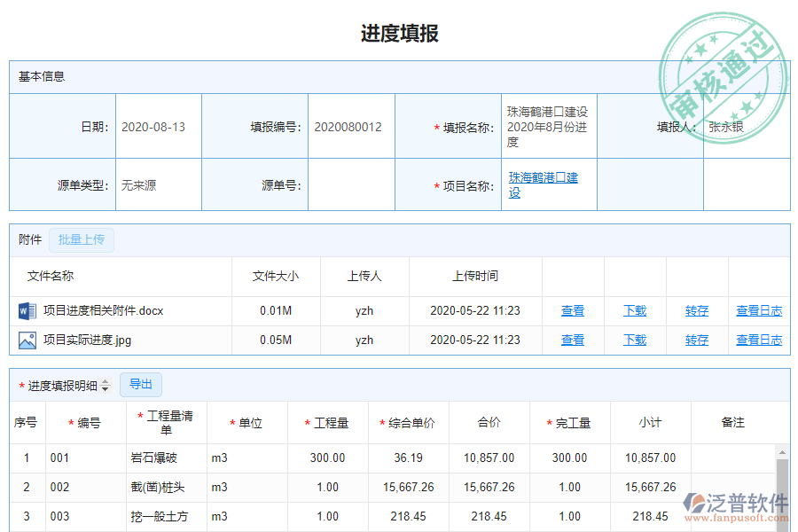Click the 导出 export button
The width and height of the screenshot is (798, 532).
[x=140, y=384]
